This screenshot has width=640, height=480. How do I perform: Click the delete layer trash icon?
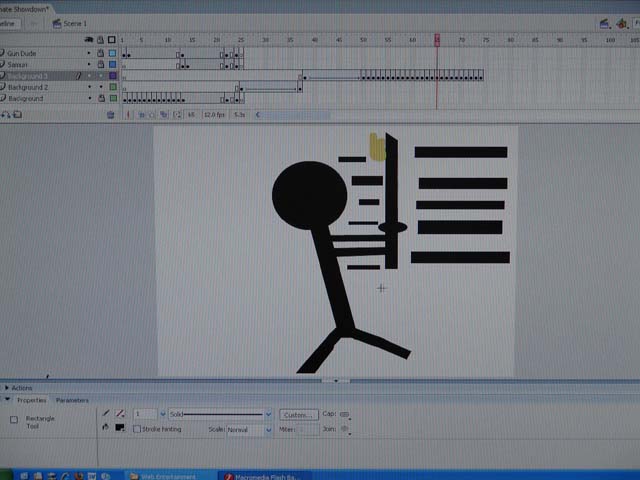click(111, 115)
